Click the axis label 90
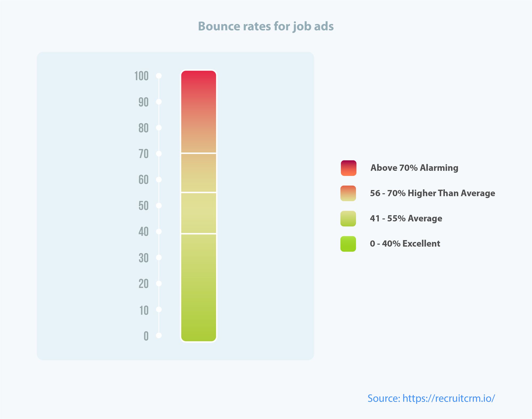 [143, 102]
